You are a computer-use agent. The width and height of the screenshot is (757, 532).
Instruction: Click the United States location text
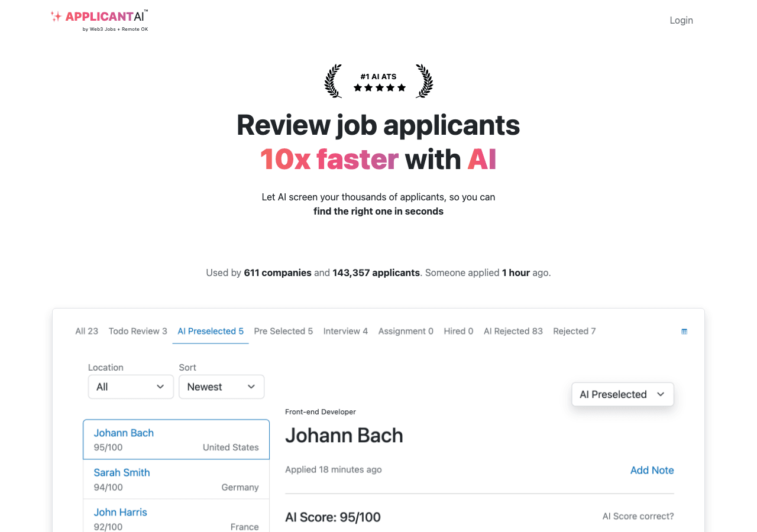pyautogui.click(x=231, y=447)
